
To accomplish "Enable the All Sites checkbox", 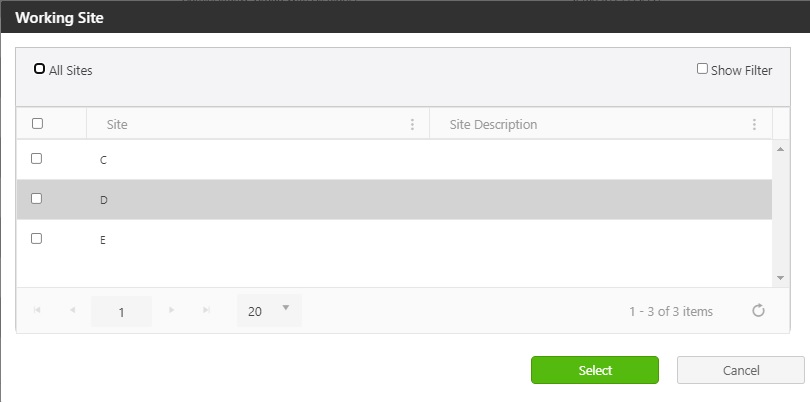I will pyautogui.click(x=39, y=69).
